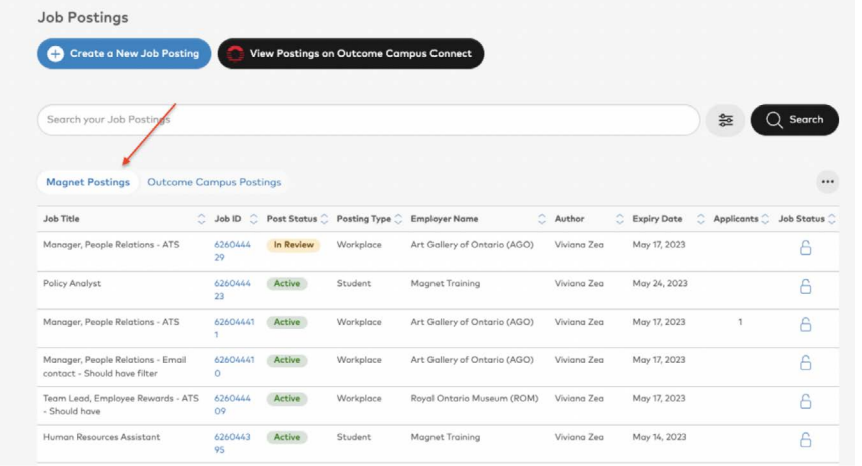The width and height of the screenshot is (862, 466).
Task: Click the Search your Job Postings field
Action: click(367, 120)
